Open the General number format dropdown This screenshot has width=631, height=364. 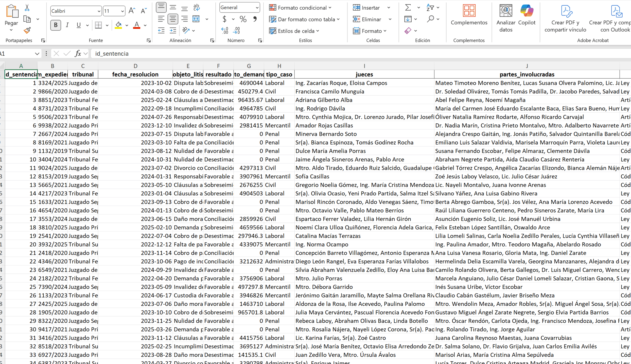pyautogui.click(x=257, y=7)
